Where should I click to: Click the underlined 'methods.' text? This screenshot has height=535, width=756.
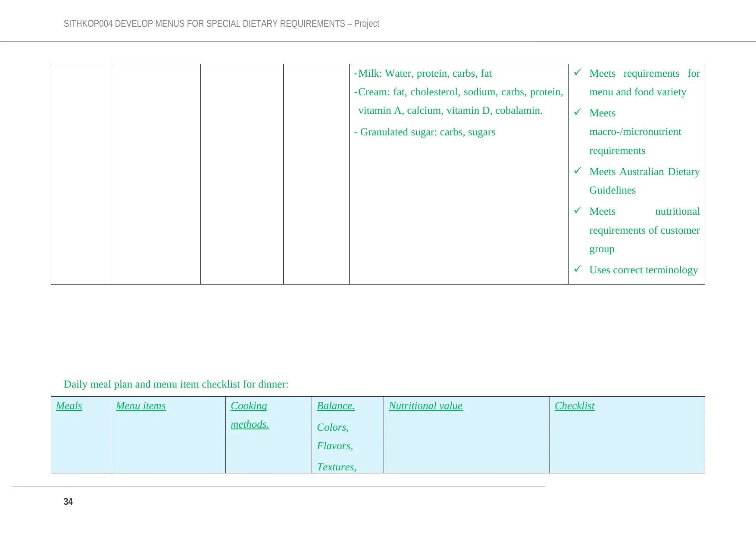[250, 424]
